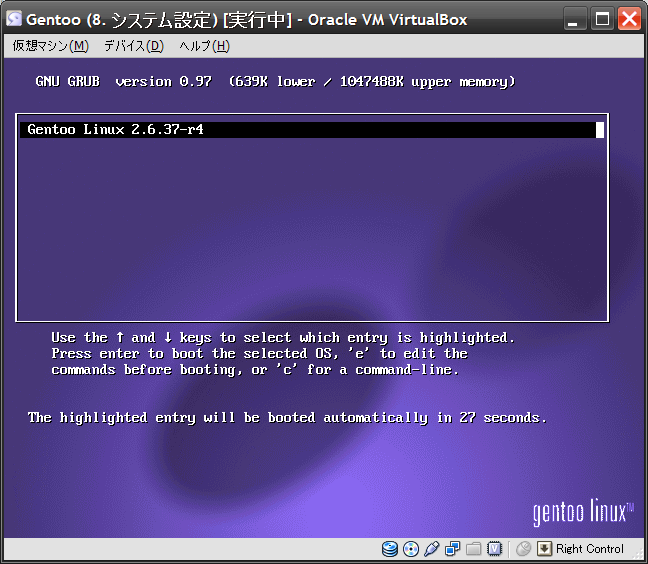Click the virtualization (V chip) status icon
This screenshot has height=564, width=648.
point(494,549)
